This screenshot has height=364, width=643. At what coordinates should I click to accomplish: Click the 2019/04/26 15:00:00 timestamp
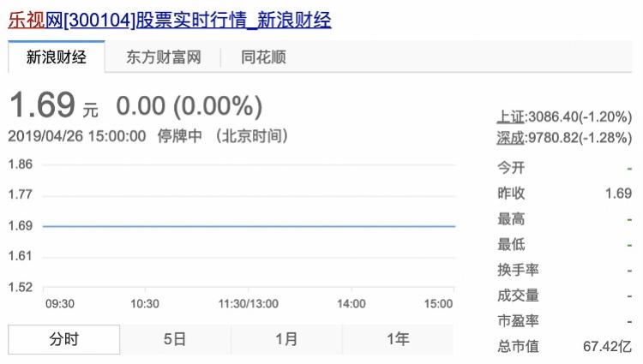77,136
